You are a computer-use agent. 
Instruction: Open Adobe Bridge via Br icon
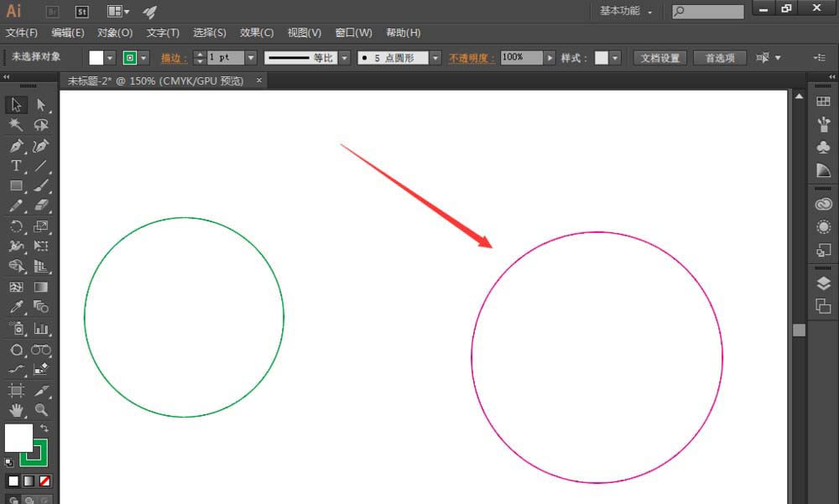pos(52,12)
